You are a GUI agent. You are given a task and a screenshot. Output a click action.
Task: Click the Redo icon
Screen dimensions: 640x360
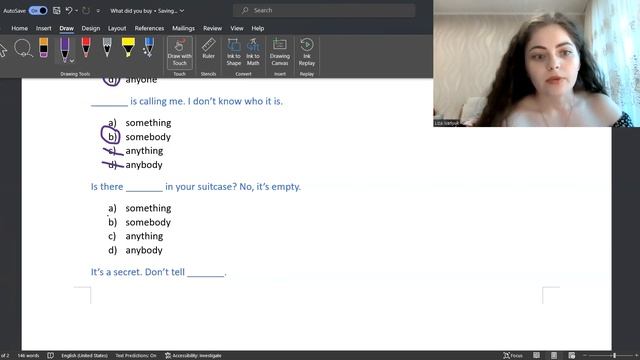tap(86, 11)
